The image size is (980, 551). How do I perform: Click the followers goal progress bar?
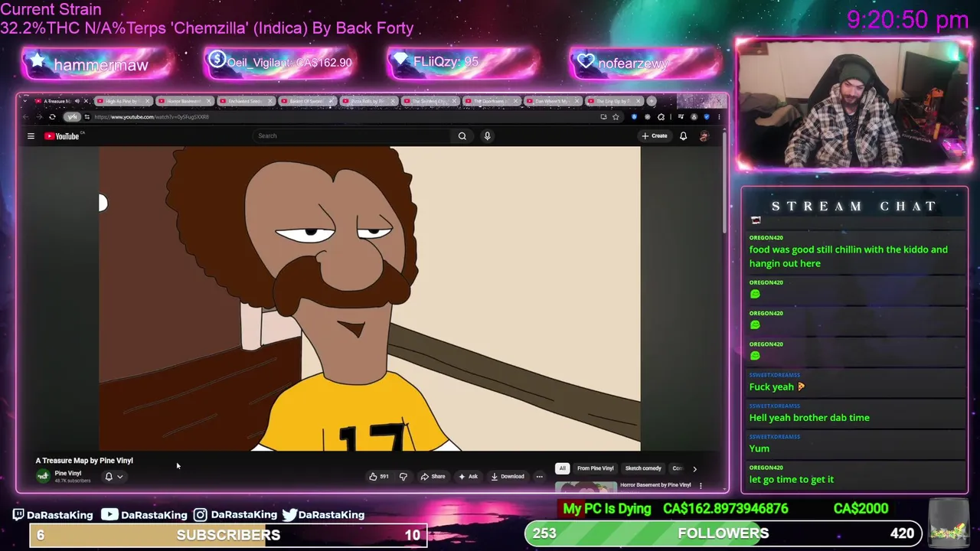tap(724, 533)
